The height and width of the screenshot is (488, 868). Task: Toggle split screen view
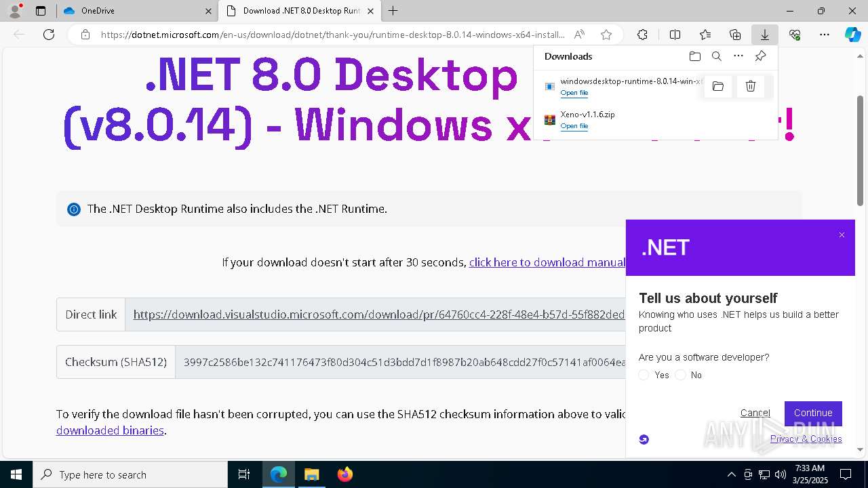675,35
